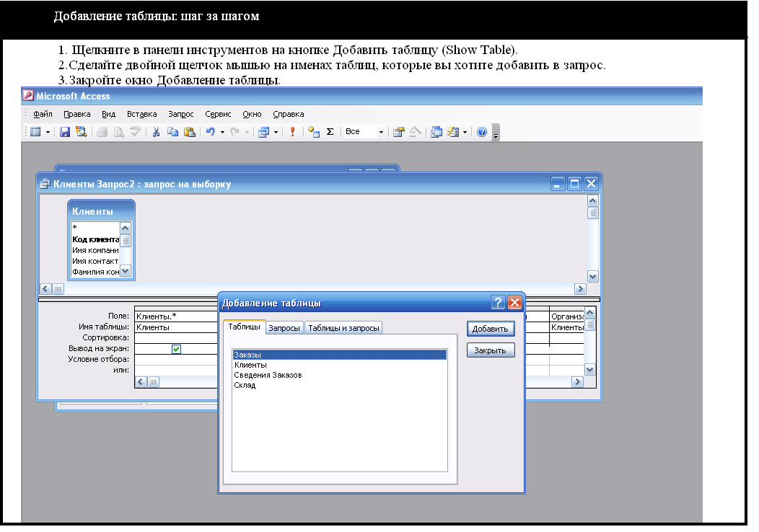Click the Закрыть button
The height and width of the screenshot is (532, 759).
pyautogui.click(x=491, y=350)
